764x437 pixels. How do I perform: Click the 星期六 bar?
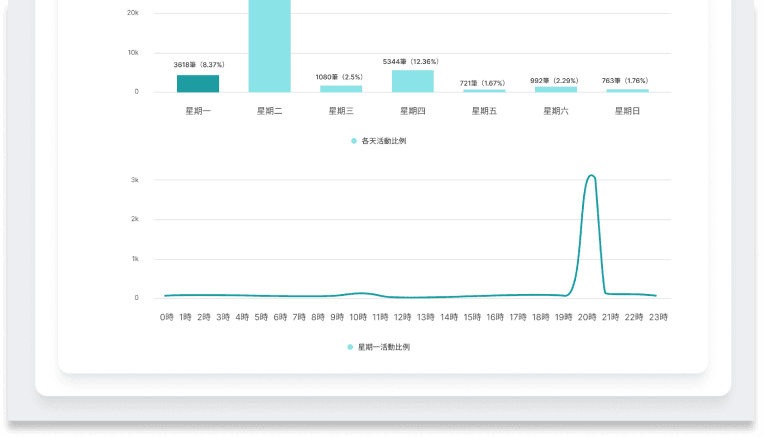coord(555,89)
